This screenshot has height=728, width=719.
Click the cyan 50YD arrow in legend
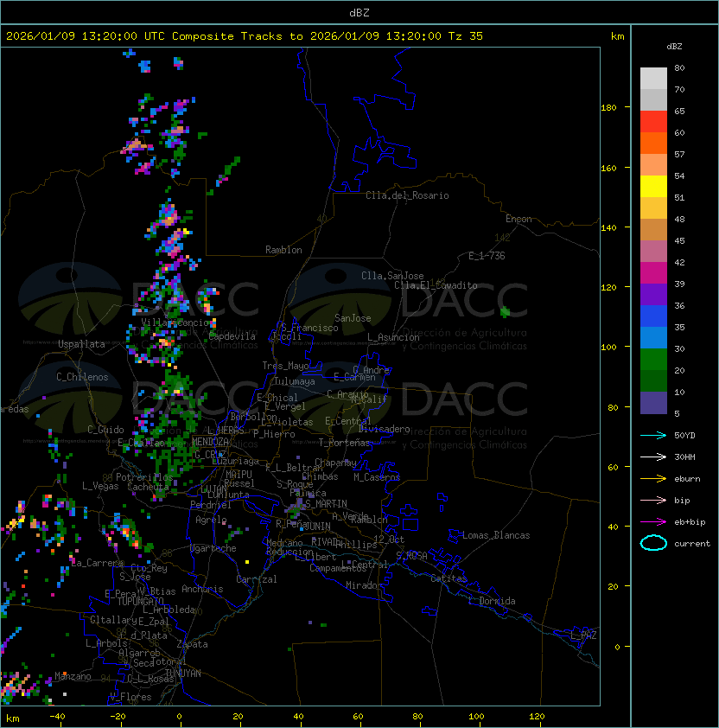pyautogui.click(x=653, y=436)
